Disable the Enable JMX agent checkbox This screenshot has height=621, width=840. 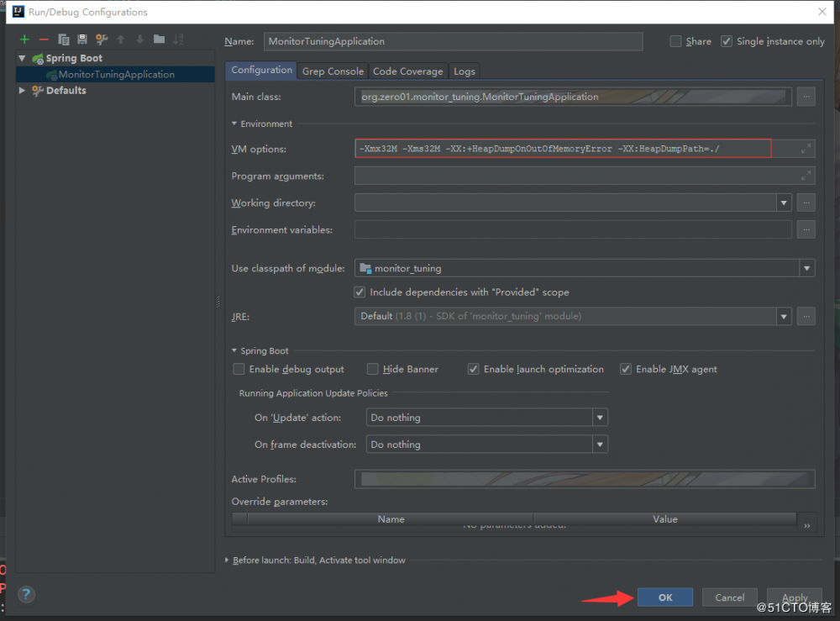pyautogui.click(x=626, y=369)
